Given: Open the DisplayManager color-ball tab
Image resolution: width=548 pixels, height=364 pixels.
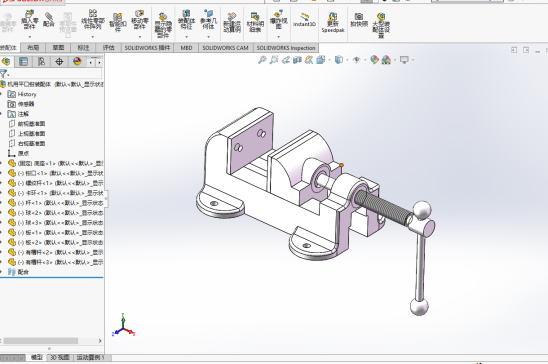Looking at the screenshot, I should tap(77, 62).
